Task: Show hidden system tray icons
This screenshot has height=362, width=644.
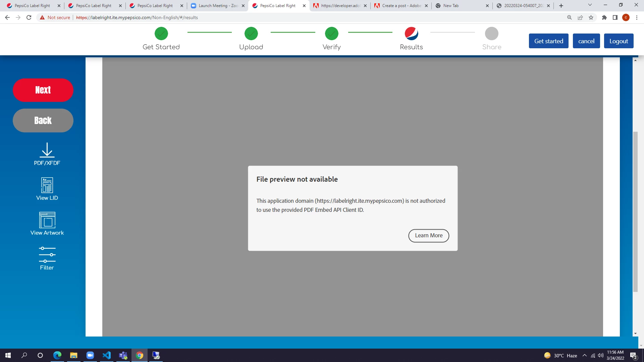Action: (x=585, y=355)
